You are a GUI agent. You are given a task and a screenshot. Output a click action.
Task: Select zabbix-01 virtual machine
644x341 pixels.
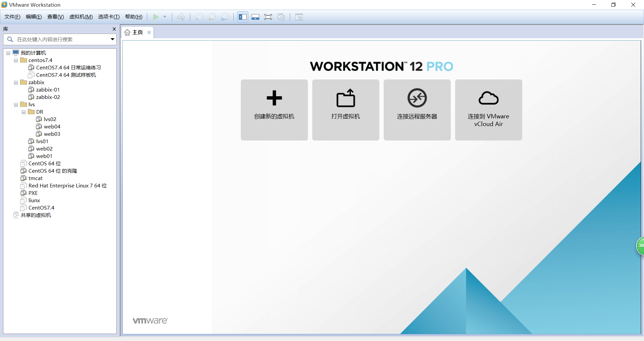[48, 90]
